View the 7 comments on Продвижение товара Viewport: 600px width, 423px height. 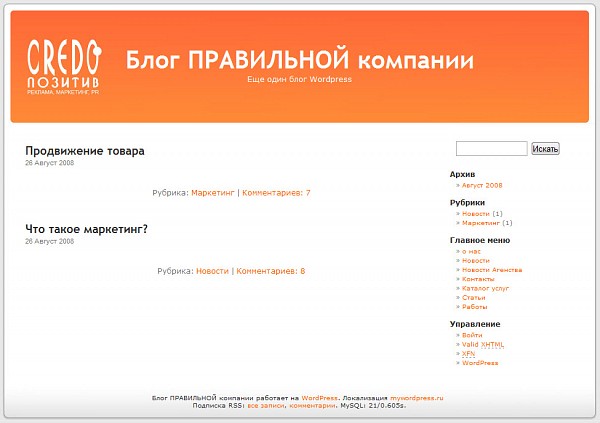[x=276, y=192]
